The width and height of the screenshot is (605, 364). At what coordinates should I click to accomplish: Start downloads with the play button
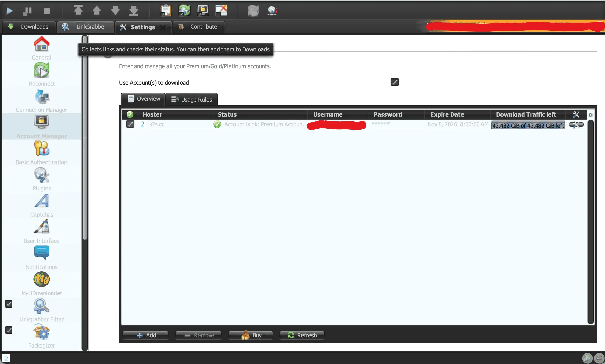pyautogui.click(x=10, y=11)
